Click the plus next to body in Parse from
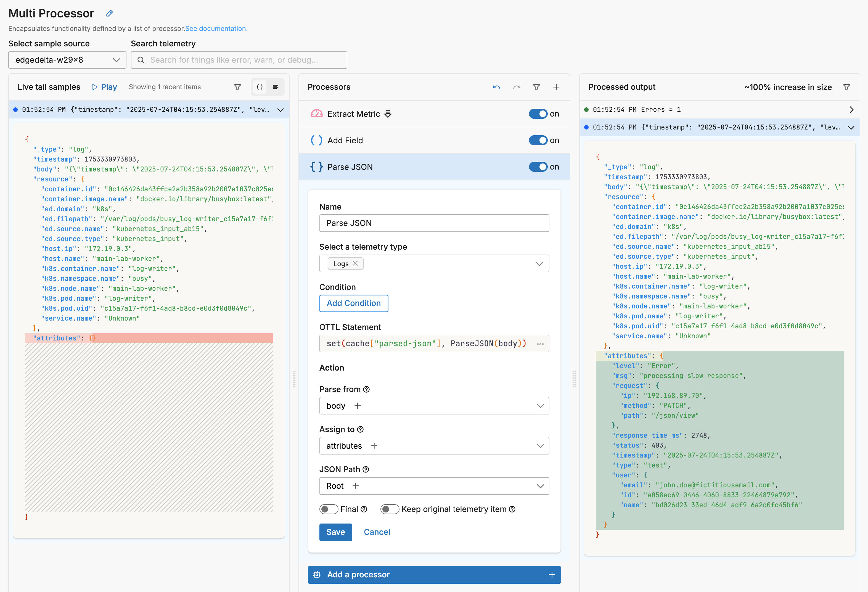 pyautogui.click(x=358, y=406)
